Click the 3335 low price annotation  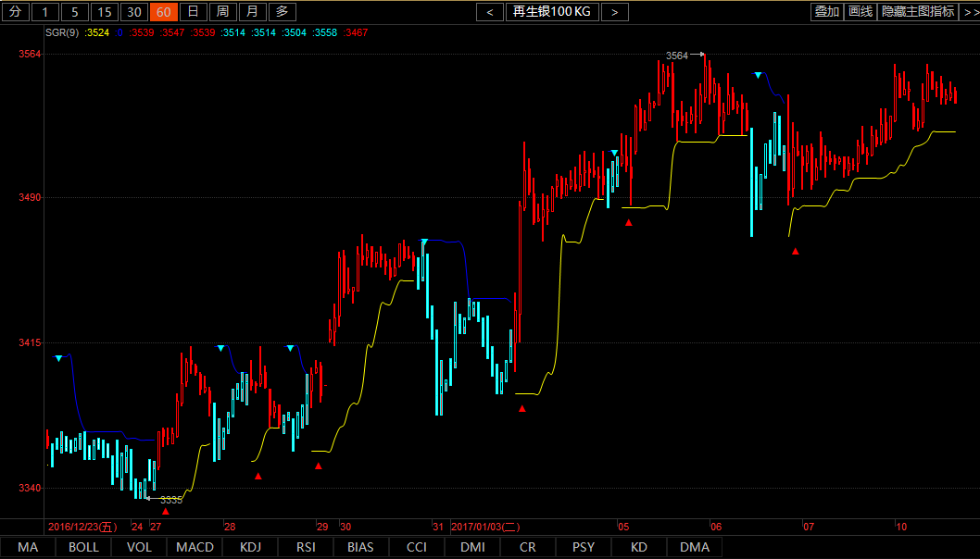(x=171, y=500)
